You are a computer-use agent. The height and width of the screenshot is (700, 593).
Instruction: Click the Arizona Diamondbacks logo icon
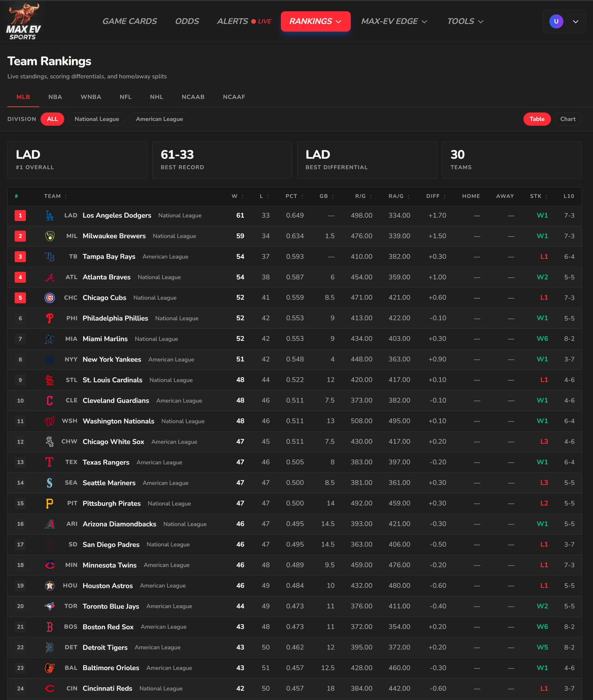50,524
